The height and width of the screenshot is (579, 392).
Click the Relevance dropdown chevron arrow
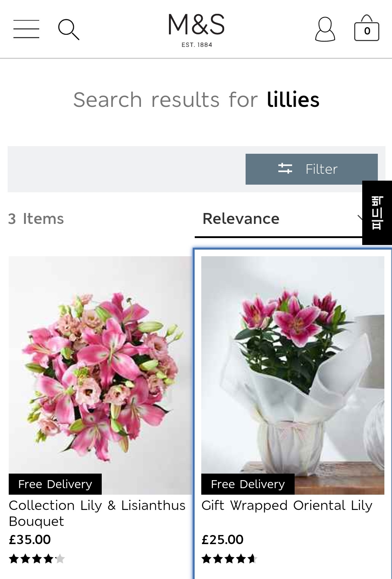pyautogui.click(x=360, y=218)
